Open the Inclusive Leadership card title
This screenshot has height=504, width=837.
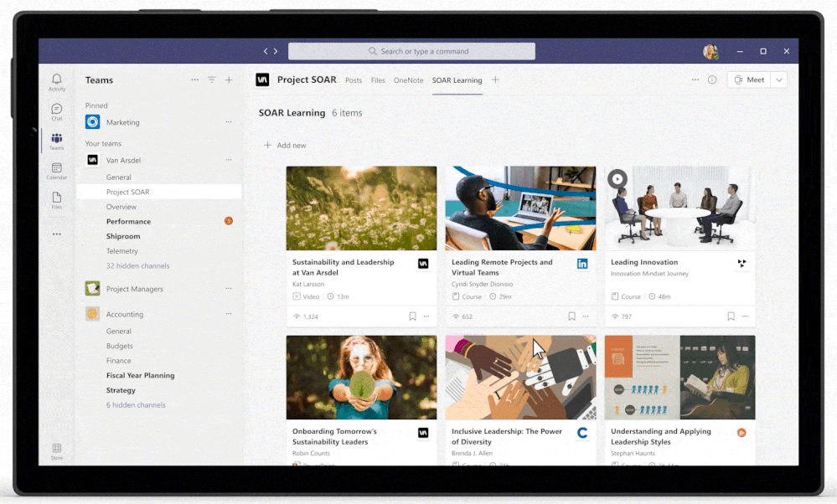click(507, 436)
